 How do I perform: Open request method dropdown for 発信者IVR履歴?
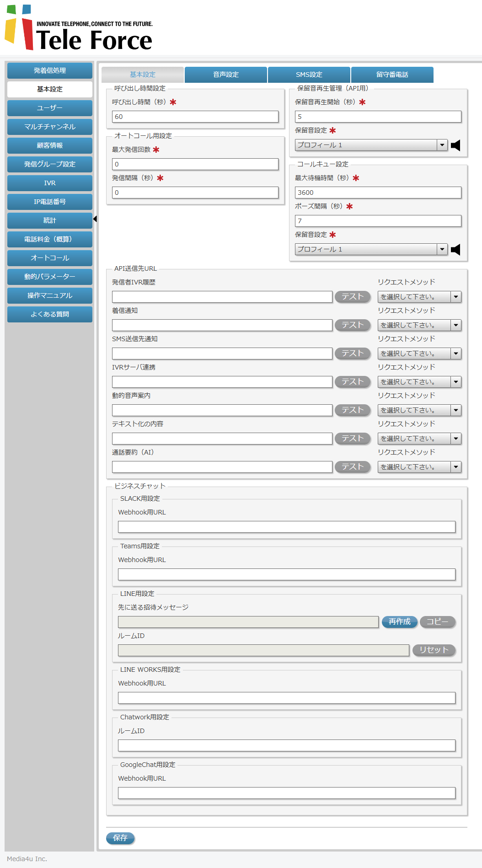tap(419, 297)
